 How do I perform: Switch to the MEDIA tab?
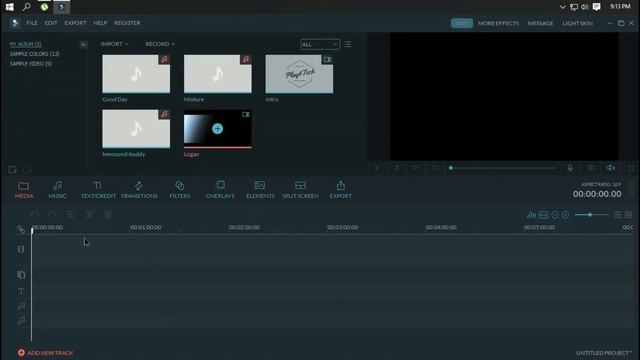24,190
